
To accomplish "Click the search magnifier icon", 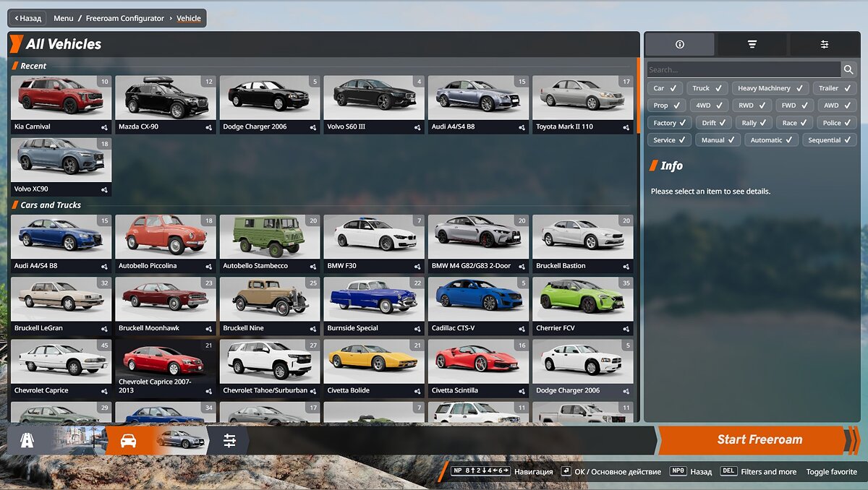I will (848, 69).
